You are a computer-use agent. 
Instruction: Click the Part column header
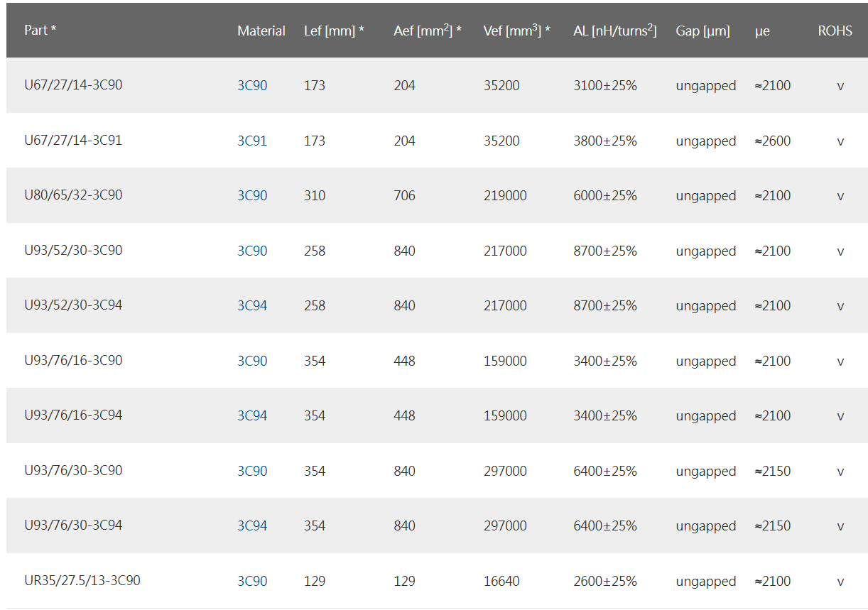coord(40,31)
